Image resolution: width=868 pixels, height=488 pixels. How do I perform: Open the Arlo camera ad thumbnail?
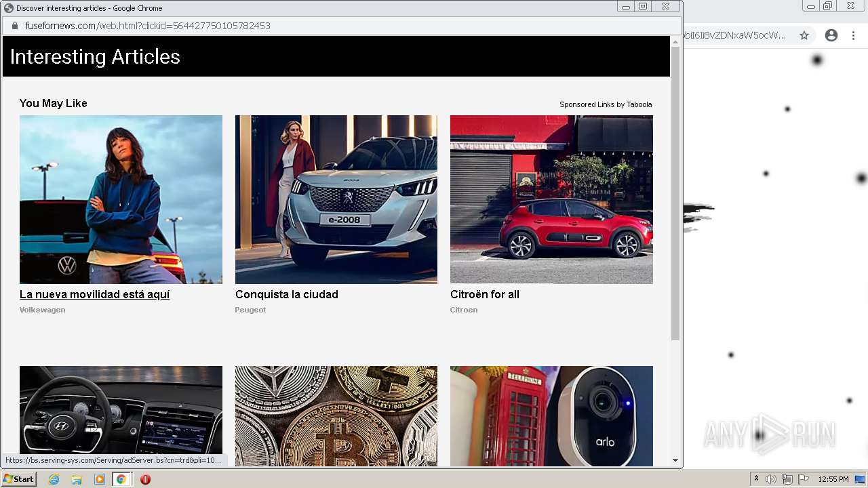(551, 416)
